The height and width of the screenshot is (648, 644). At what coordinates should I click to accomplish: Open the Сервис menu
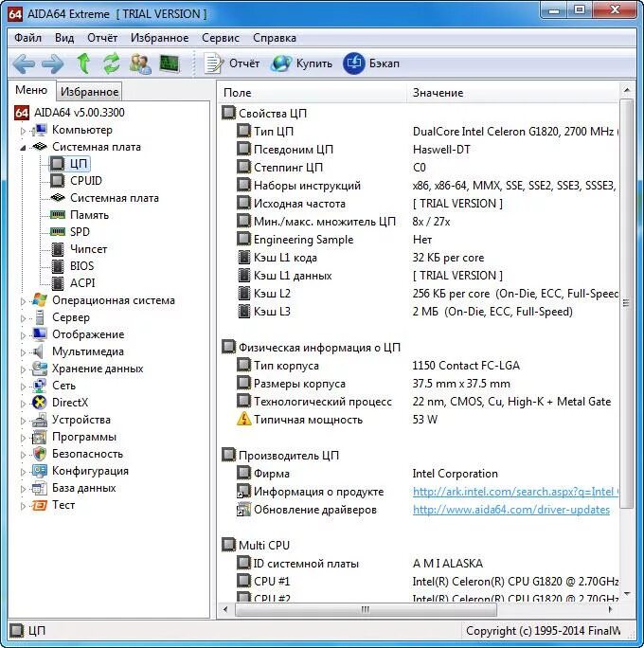tap(221, 38)
